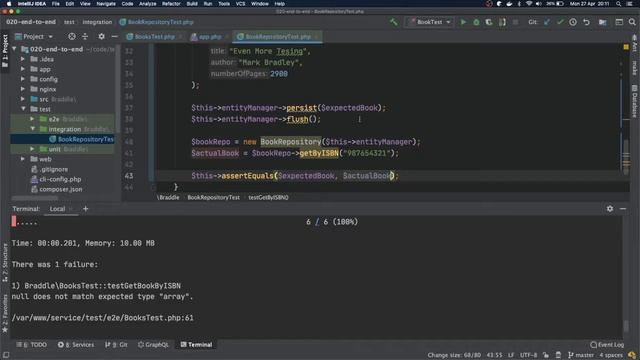Click line number 43 in the gutter
Screen dimensions: 640x360
129,176
